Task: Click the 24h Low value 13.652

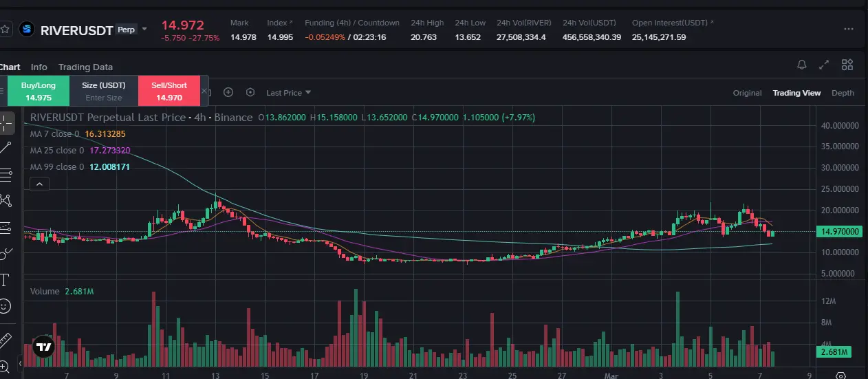Action: [x=468, y=37]
